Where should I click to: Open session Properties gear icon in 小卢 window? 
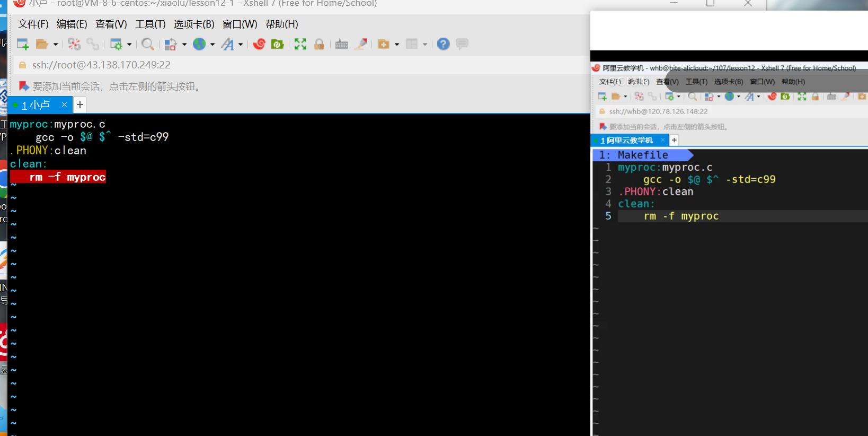(116, 44)
